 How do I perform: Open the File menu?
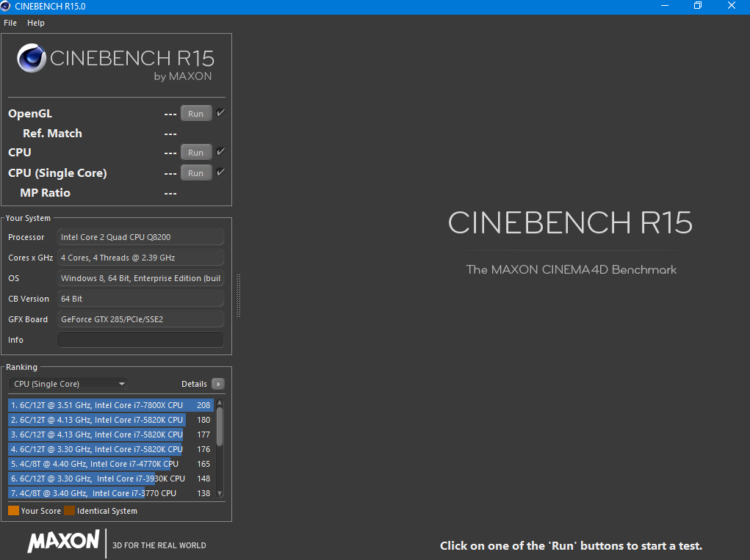point(10,23)
